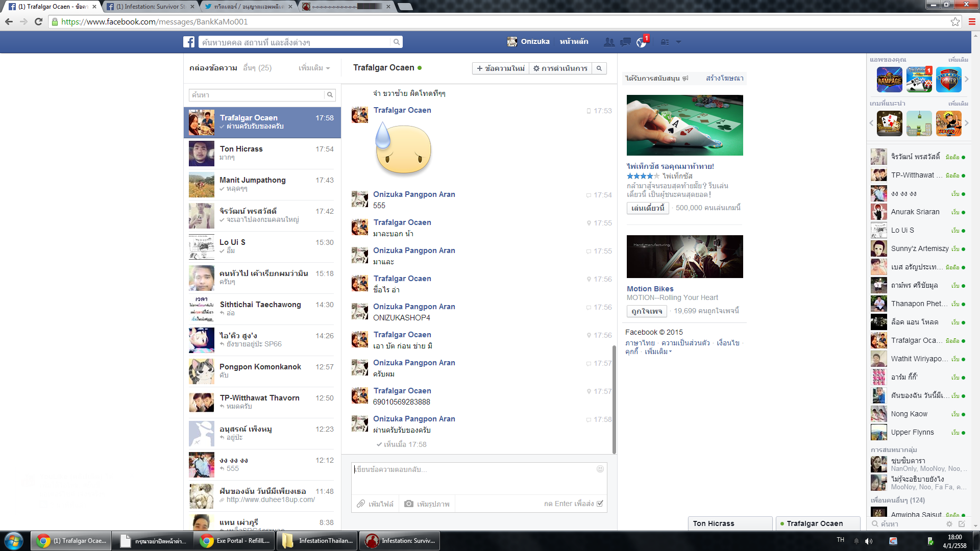This screenshot has height=551, width=980.
Task: Open the actions gear dropdown in conversation
Action: click(x=560, y=68)
